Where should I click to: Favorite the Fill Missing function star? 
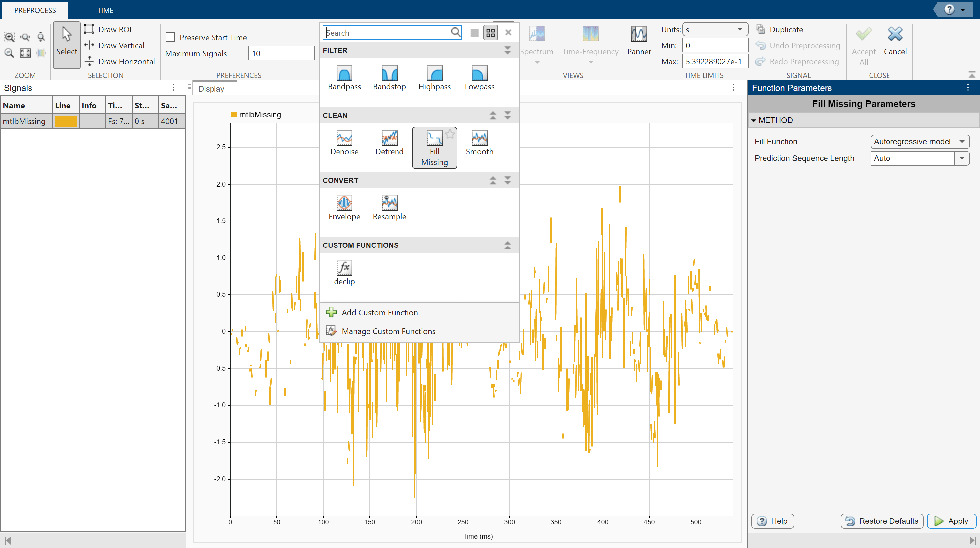[450, 134]
